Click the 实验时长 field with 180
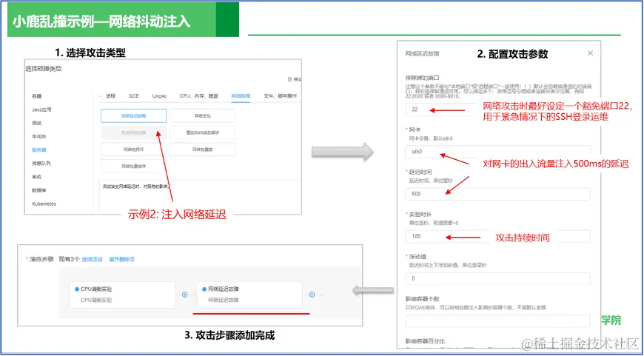 pos(497,236)
